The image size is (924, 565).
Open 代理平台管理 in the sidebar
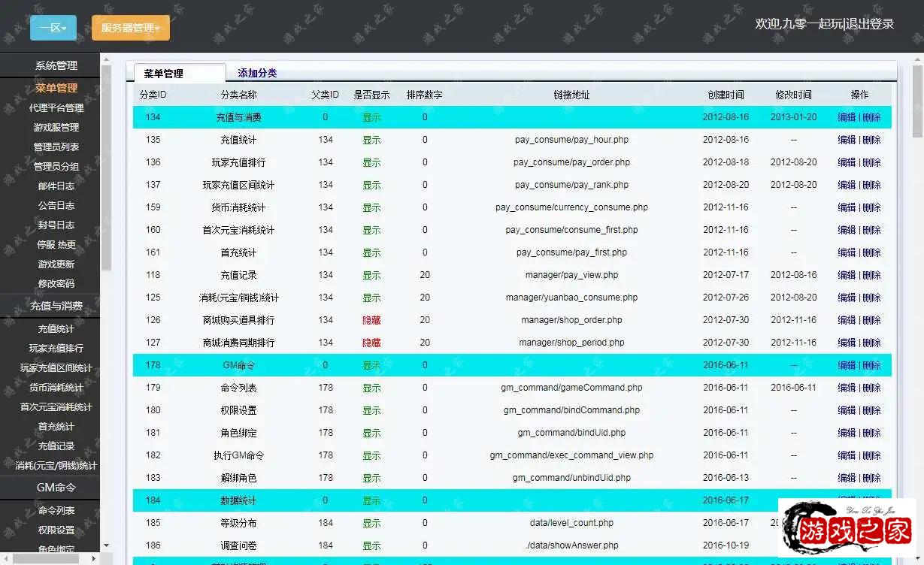[56, 107]
